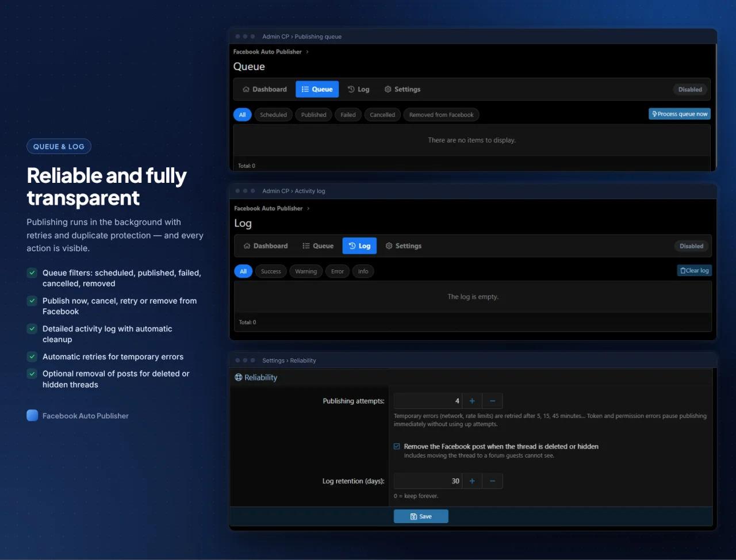Click Clear log trash button
This screenshot has width=736, height=560.
(695, 270)
